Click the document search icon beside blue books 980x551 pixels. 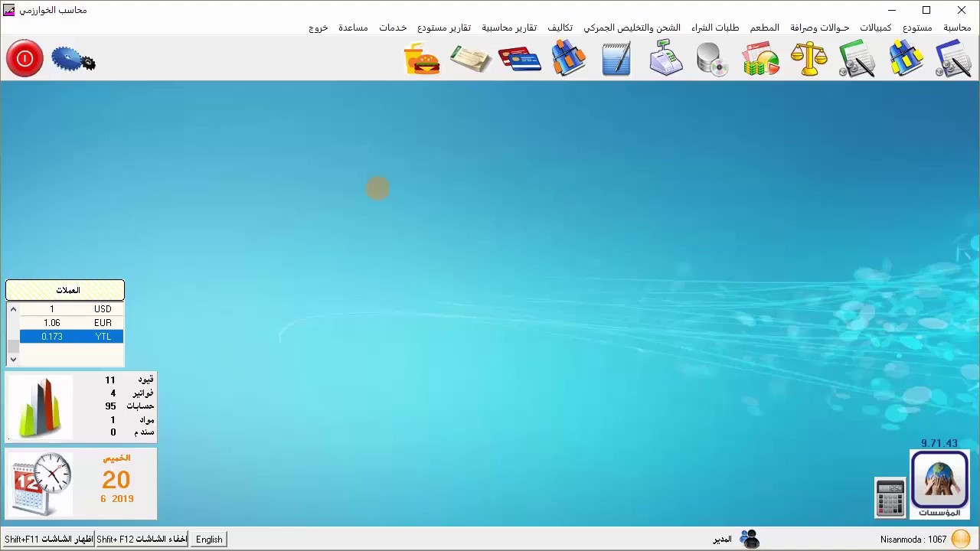pos(953,59)
